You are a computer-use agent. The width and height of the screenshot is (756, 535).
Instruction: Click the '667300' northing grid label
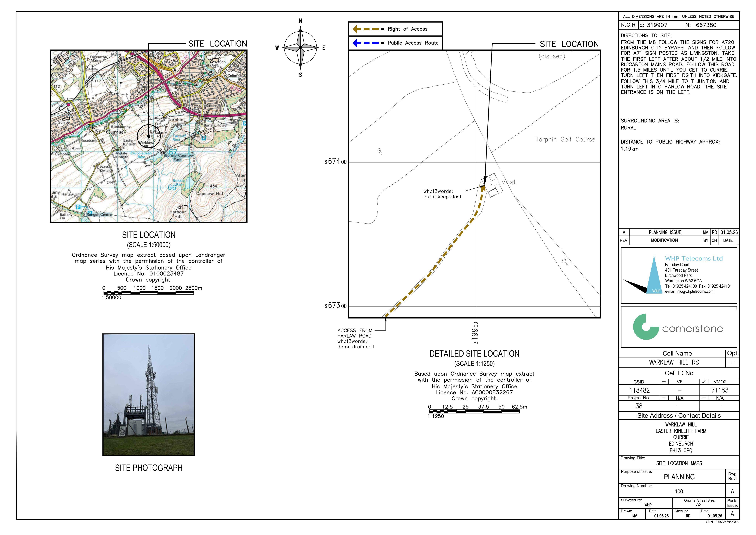click(336, 306)
